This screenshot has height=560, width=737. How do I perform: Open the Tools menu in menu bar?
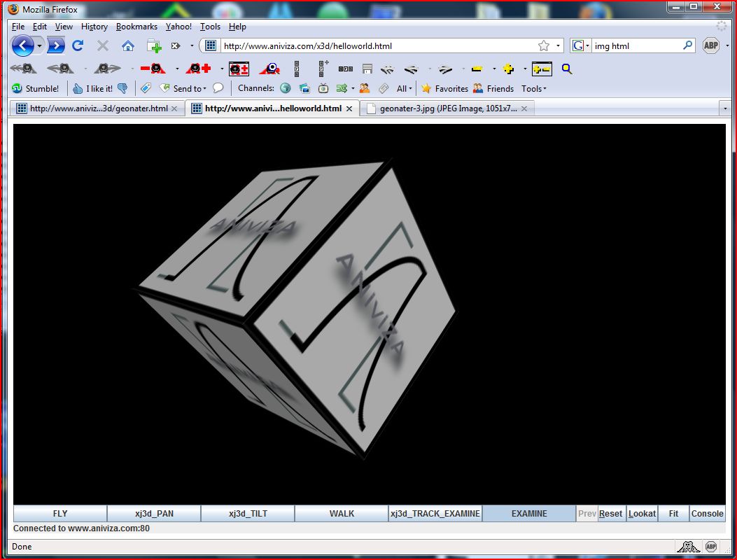coord(210,27)
